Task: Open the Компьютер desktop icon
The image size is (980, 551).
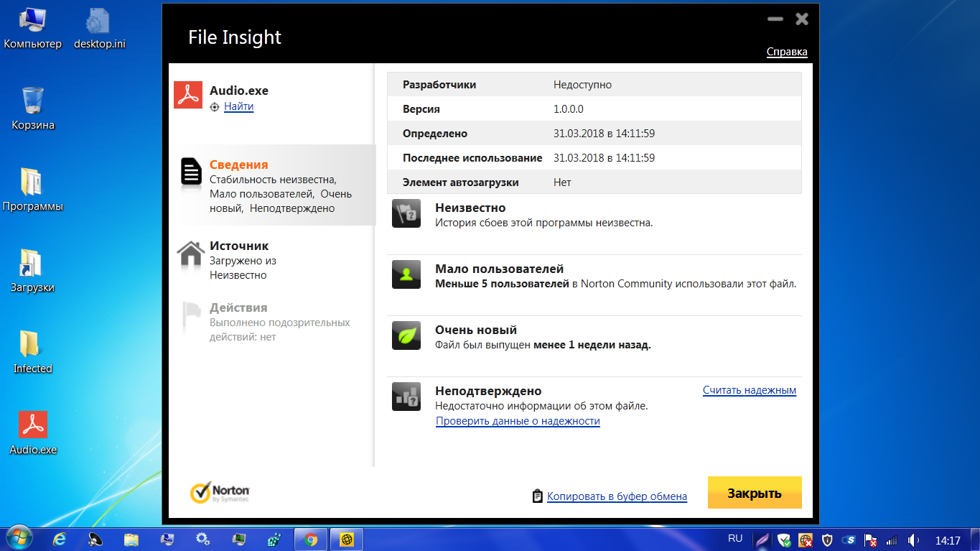Action: pyautogui.click(x=33, y=29)
